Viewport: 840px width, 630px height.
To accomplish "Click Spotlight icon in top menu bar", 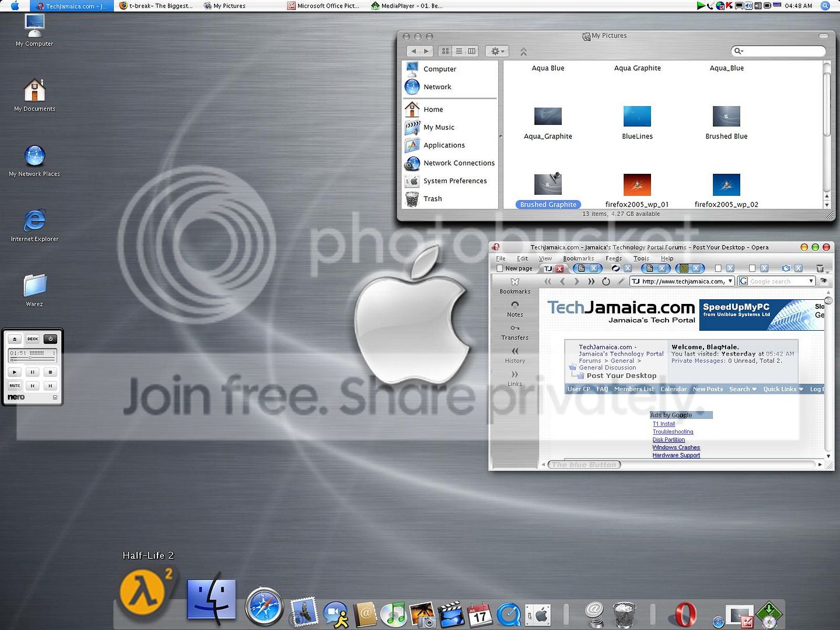I will pos(825,6).
